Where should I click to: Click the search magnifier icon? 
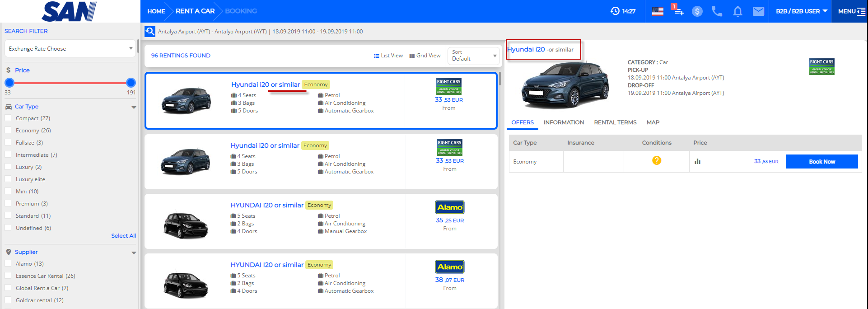(149, 32)
